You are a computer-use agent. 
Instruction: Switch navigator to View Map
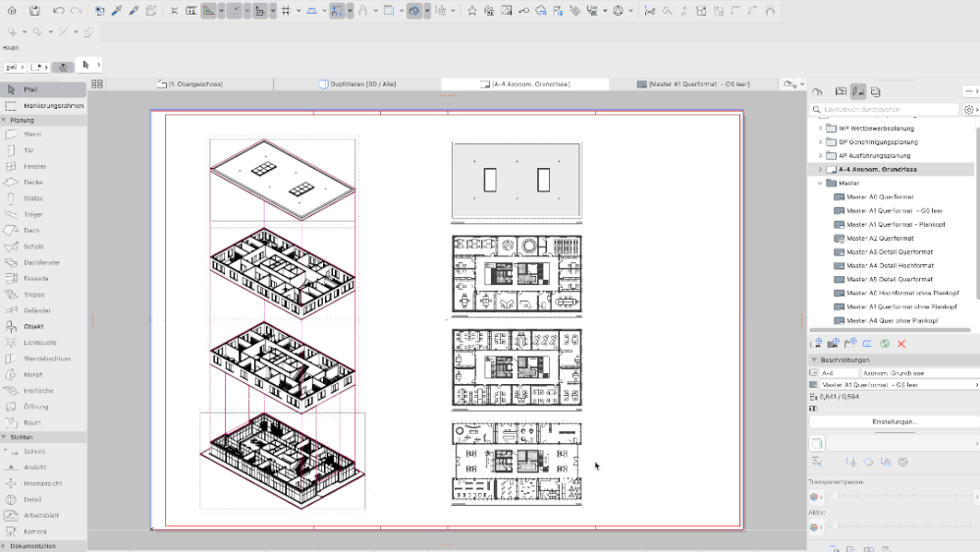(x=841, y=92)
